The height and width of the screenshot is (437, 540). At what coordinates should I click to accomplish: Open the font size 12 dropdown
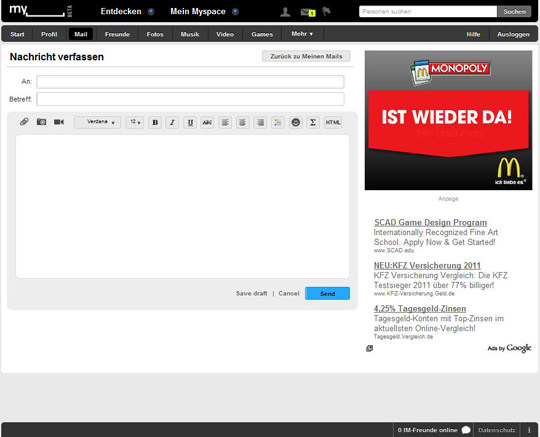(135, 122)
